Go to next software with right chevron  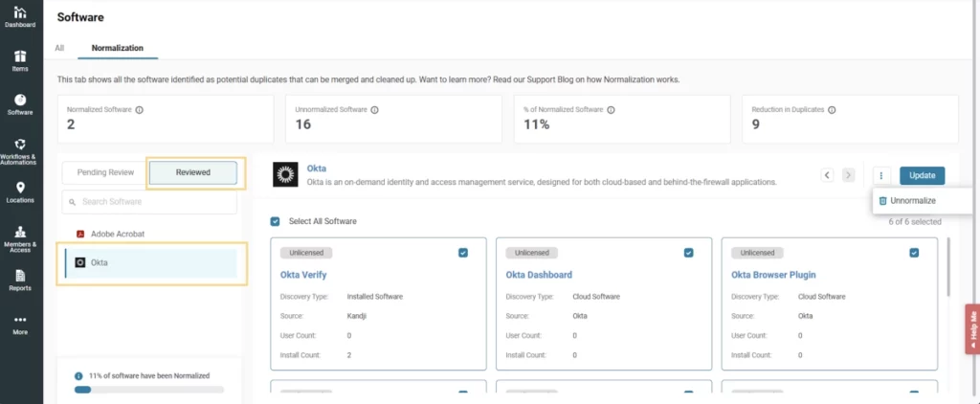coord(848,175)
